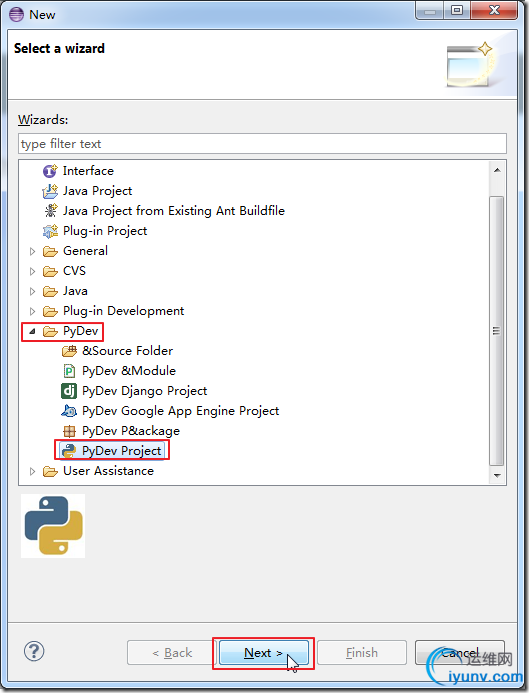This screenshot has width=529, height=693.
Task: Click scrollbar up arrow in wizards list
Action: click(497, 170)
